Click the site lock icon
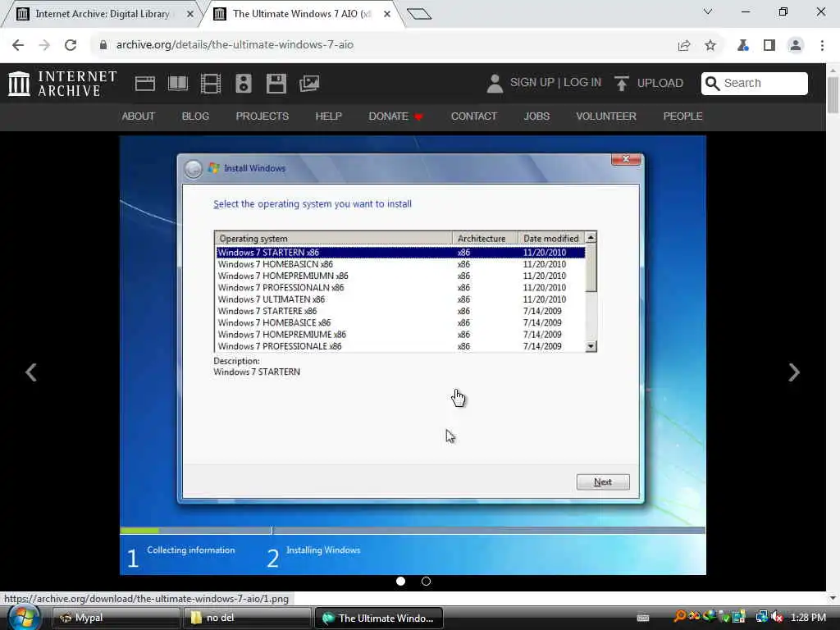 coord(103,45)
